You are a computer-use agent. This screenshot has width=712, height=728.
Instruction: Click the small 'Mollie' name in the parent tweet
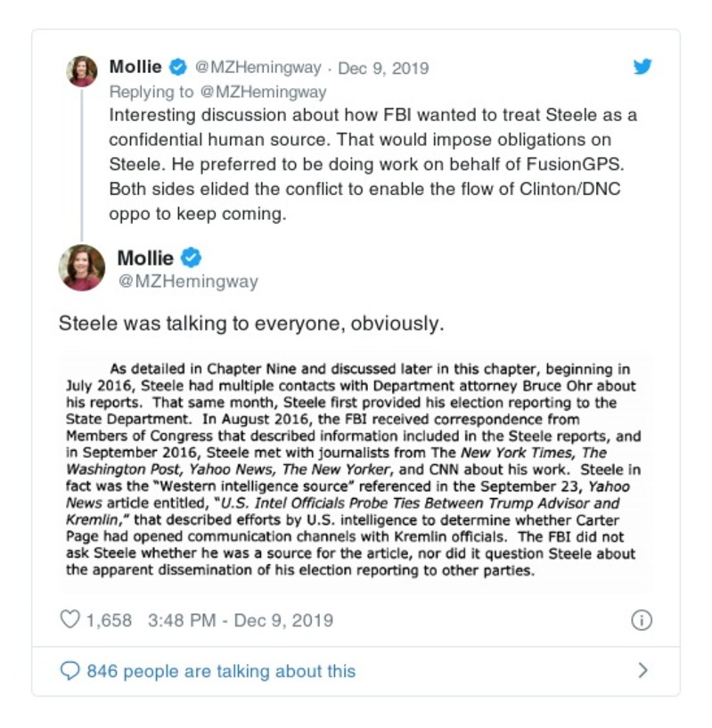pos(135,67)
